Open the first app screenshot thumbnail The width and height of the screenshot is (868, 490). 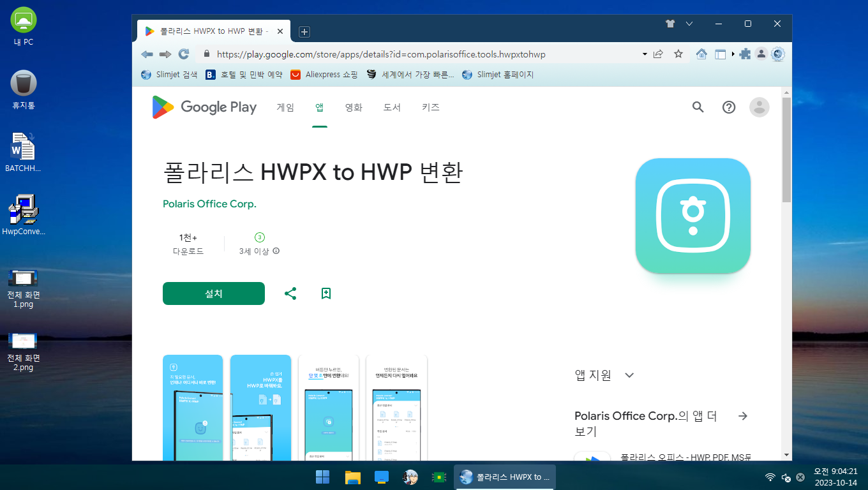(193, 408)
